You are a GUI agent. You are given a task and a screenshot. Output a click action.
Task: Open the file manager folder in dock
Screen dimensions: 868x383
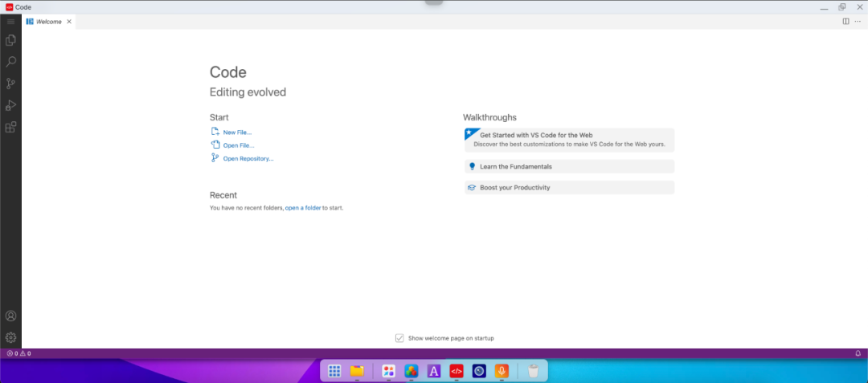[357, 371]
